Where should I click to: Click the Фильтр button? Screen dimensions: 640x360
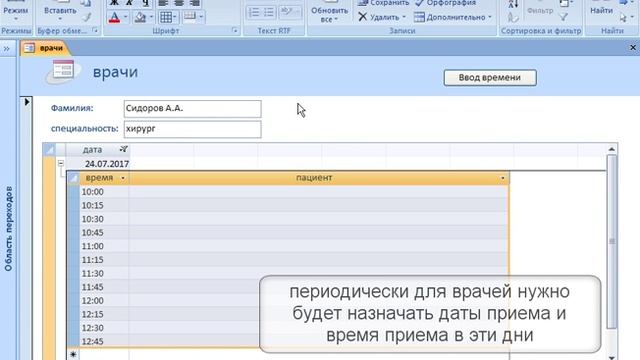[x=540, y=11]
